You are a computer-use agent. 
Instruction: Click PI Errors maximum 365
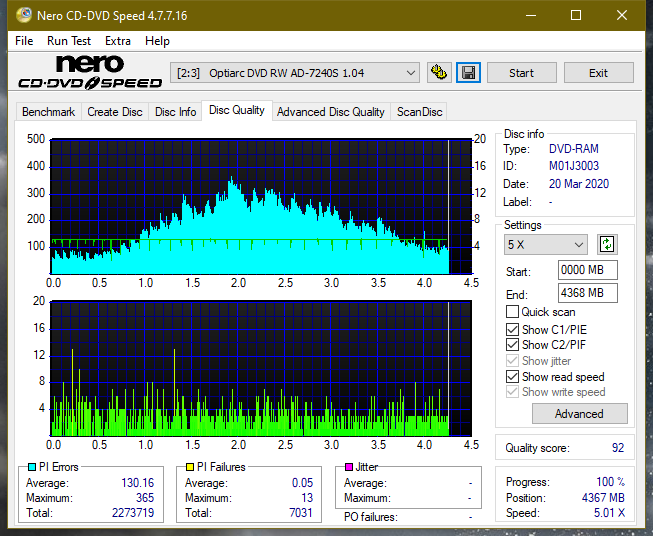[145, 498]
